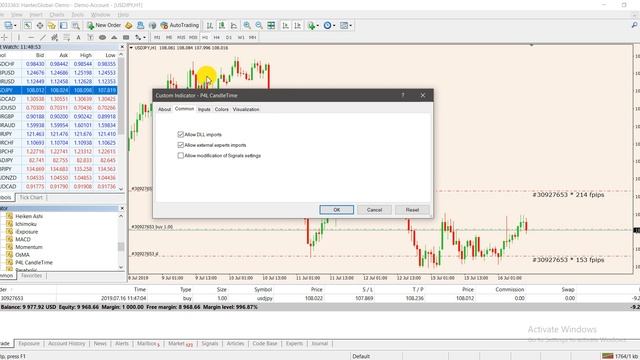640x360 pixels.
Task: Select the Fibonacci retracement tool
Action: [x=67, y=37]
